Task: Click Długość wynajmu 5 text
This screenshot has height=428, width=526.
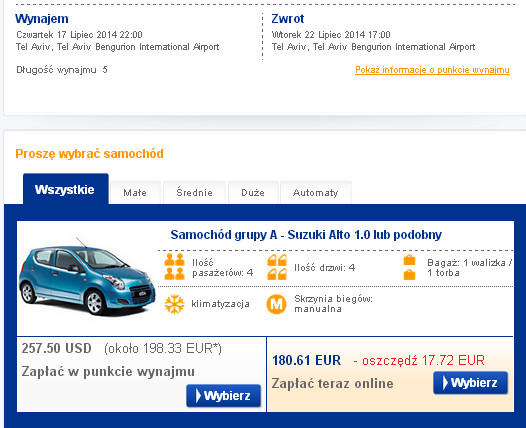Action: pyautogui.click(x=62, y=70)
